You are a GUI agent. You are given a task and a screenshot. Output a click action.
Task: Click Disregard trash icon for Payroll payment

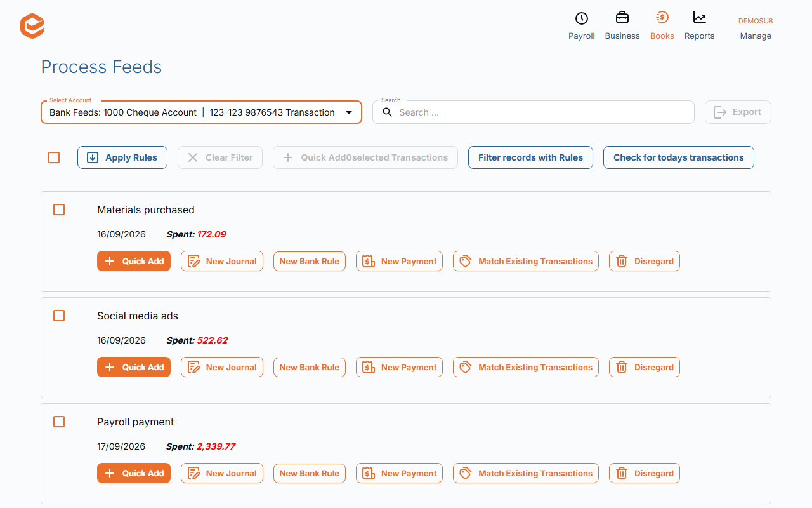(x=622, y=473)
